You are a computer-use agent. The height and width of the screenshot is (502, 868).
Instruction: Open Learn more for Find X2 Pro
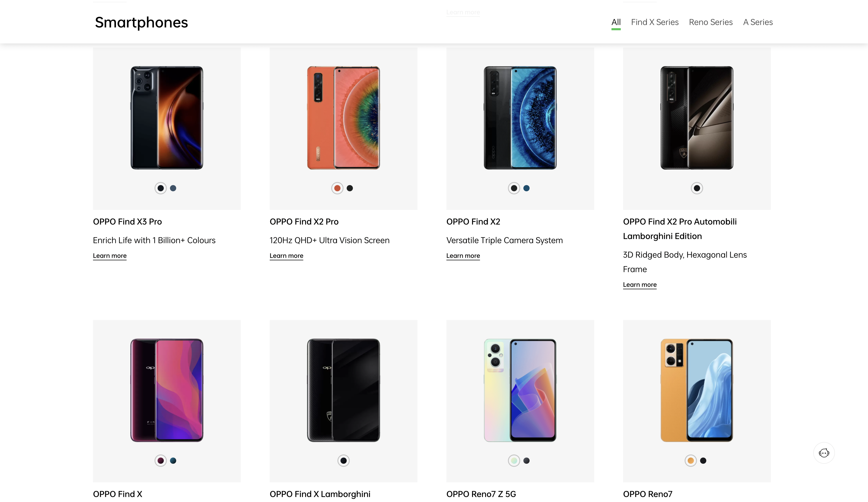pyautogui.click(x=286, y=256)
